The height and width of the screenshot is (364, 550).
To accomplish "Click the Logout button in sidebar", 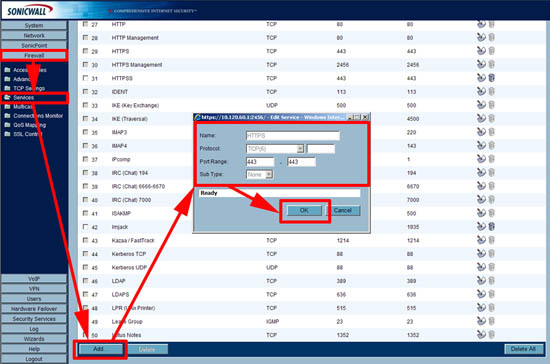I will [34, 359].
